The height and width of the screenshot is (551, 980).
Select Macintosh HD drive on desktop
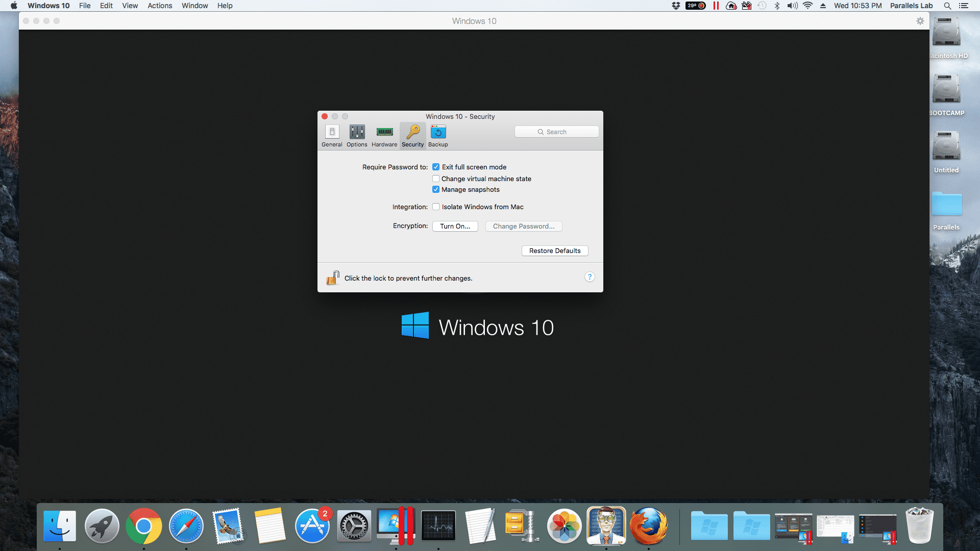pos(946,38)
